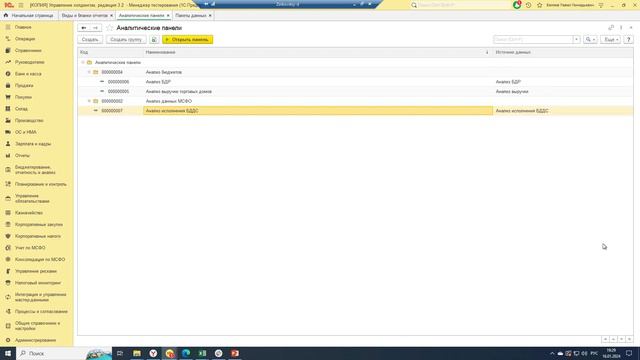This screenshot has height=360, width=640.
Task: Open the Отчеты chart icon
Action: [8, 156]
